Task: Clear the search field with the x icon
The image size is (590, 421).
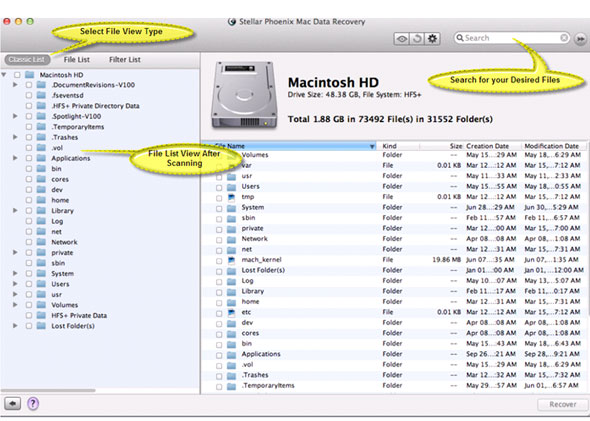Action: coord(564,38)
